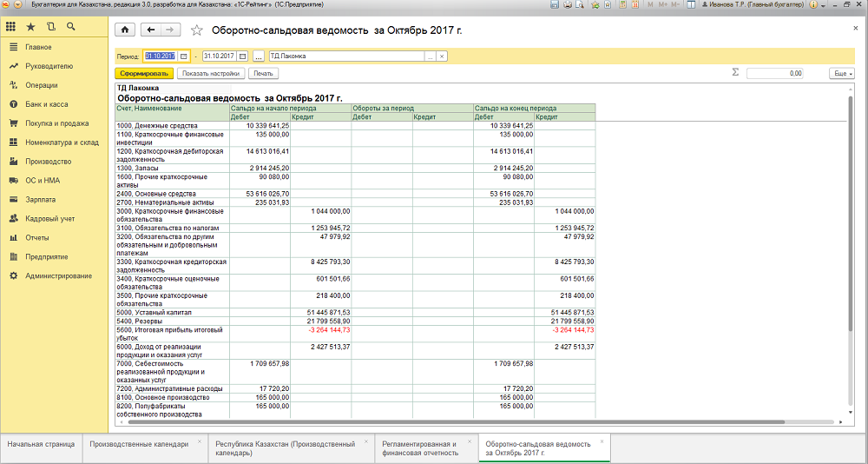Open the history icon in sidebar header
Viewport: 868px width, 464px height.
click(51, 26)
